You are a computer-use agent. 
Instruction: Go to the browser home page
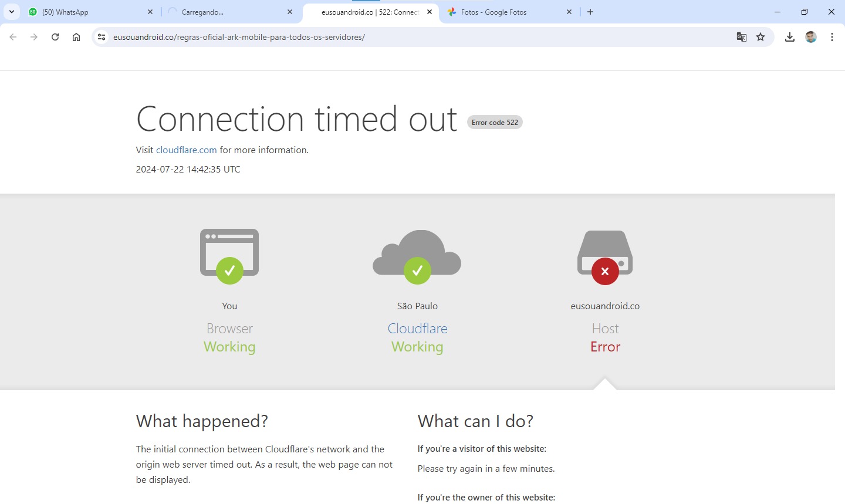[x=76, y=37]
